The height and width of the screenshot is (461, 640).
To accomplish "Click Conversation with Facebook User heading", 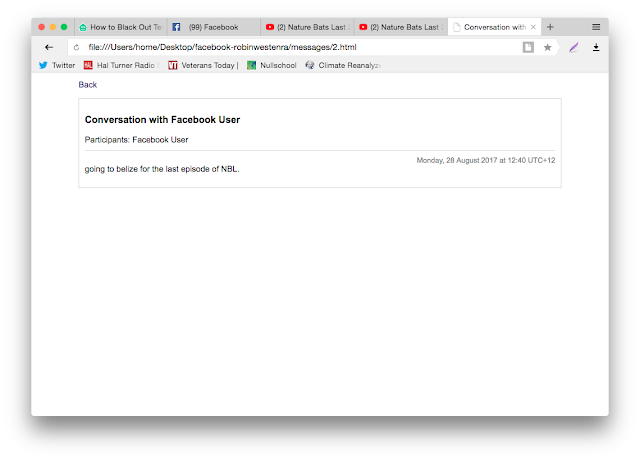I will 162,120.
